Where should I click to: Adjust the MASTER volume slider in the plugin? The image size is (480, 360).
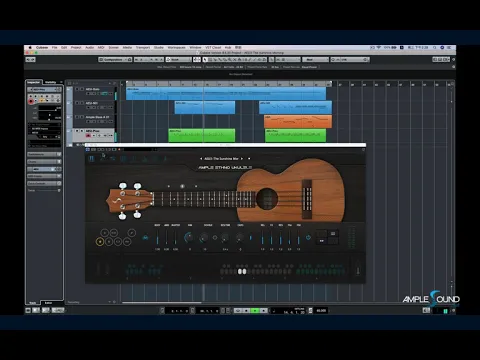176,237
